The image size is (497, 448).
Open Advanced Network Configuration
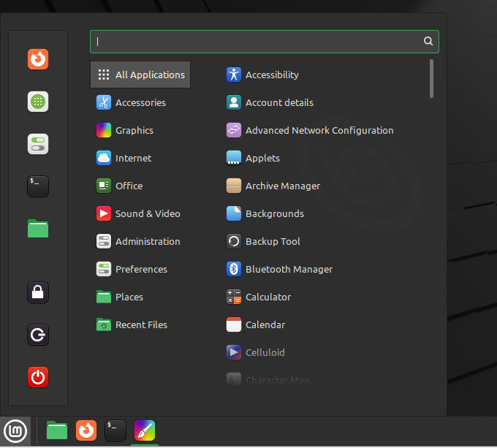click(x=319, y=130)
